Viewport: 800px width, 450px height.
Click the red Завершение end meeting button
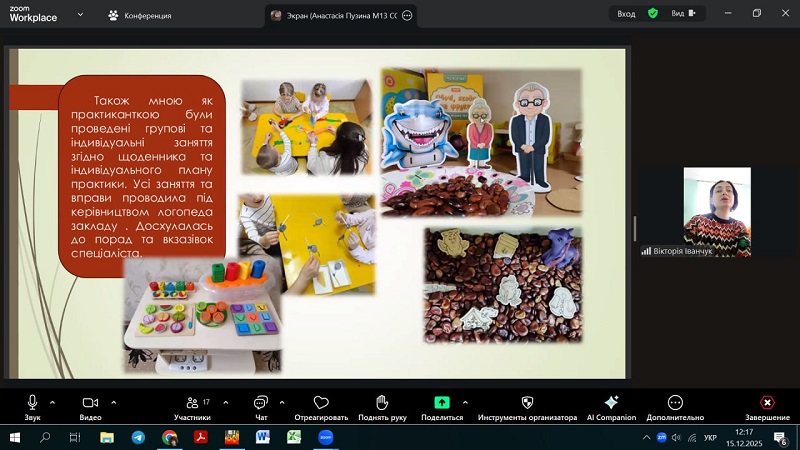pos(767,405)
